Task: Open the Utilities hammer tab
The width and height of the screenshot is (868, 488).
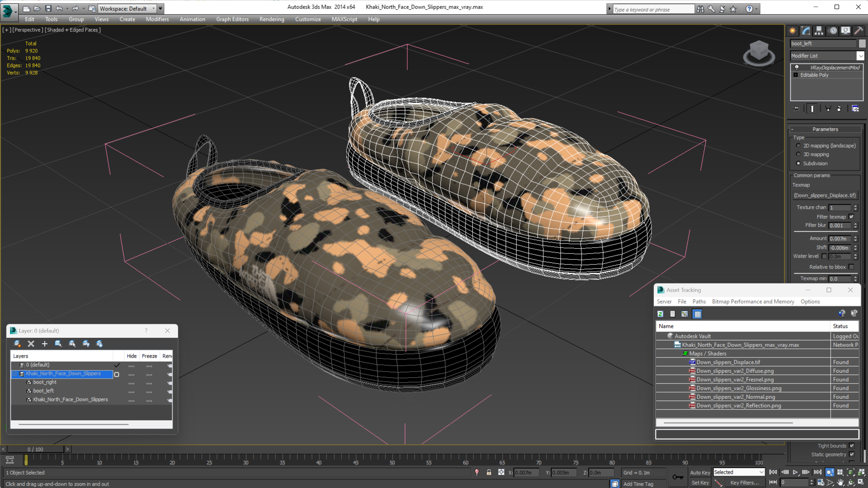Action: tap(859, 31)
